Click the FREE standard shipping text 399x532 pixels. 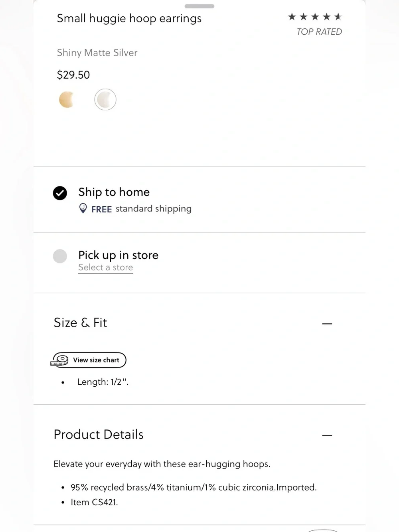tap(141, 209)
